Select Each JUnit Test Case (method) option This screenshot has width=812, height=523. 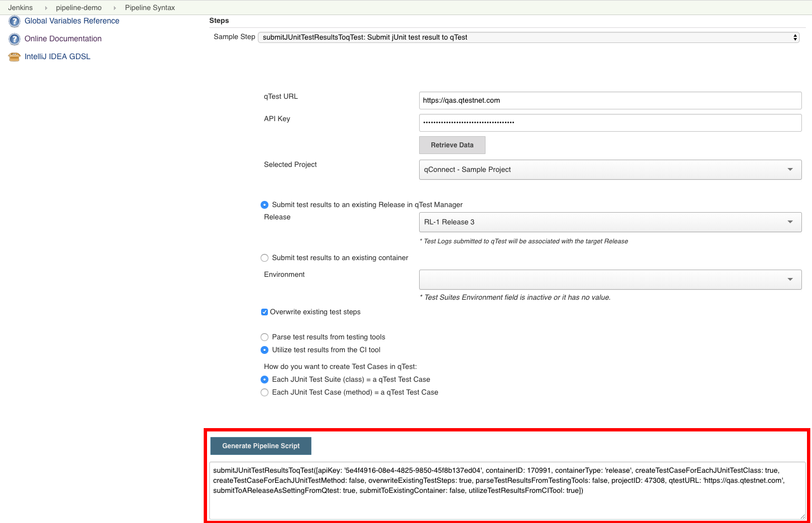pyautogui.click(x=265, y=392)
